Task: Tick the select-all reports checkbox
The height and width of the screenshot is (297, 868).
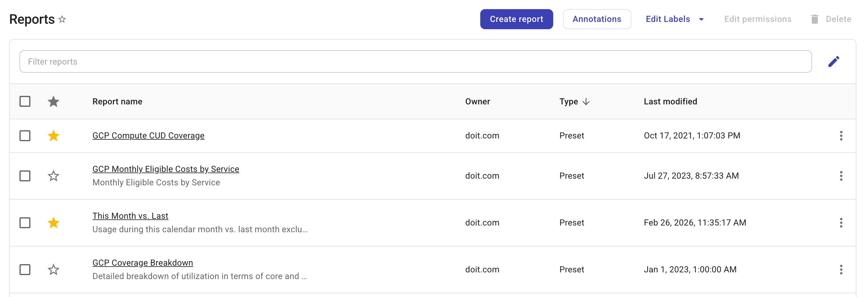Action: pos(25,101)
